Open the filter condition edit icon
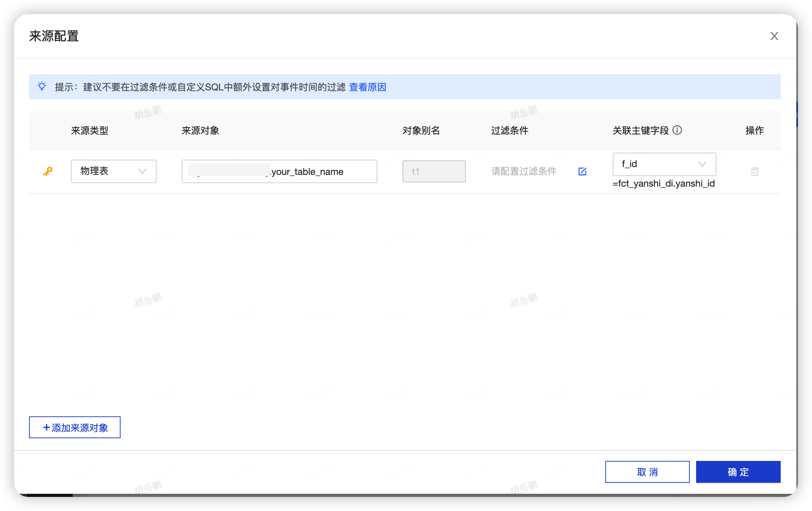 (x=582, y=171)
